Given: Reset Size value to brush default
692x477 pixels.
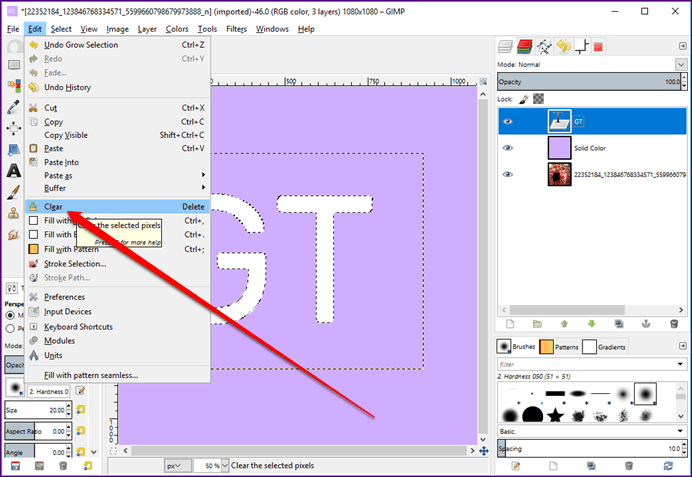Looking at the screenshot, I should click(80, 410).
